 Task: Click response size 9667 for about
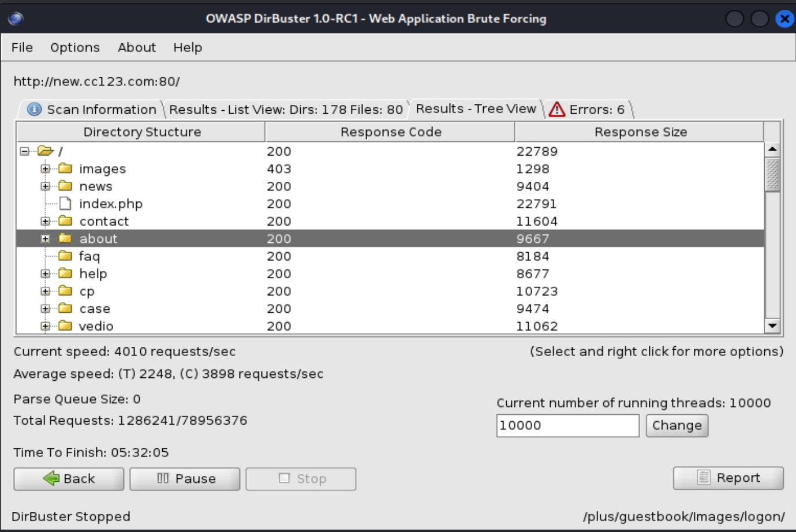click(533, 238)
